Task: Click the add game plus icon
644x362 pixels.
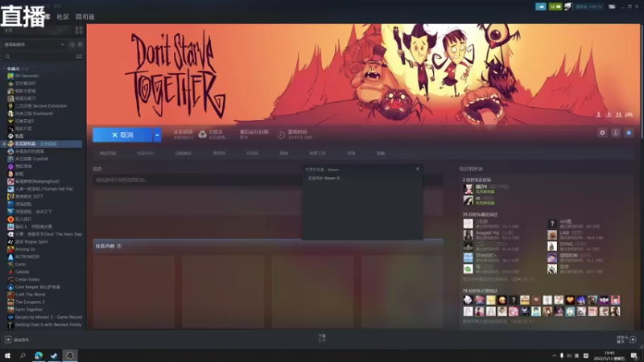Action: click(8, 339)
